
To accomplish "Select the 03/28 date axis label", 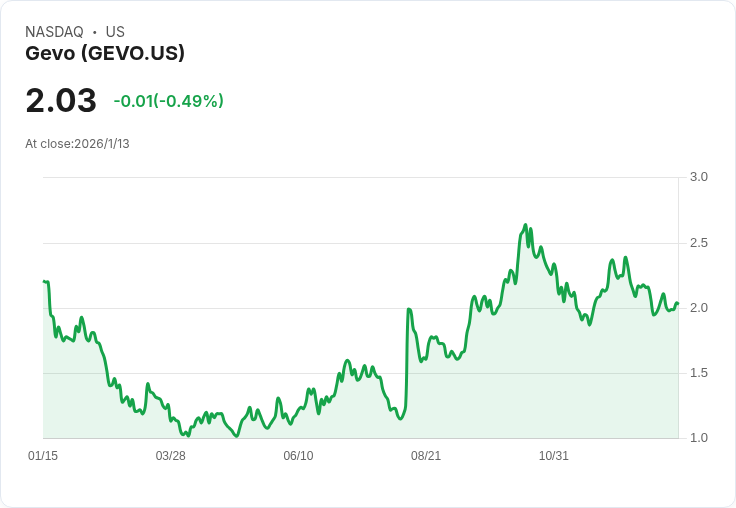I will coord(170,456).
